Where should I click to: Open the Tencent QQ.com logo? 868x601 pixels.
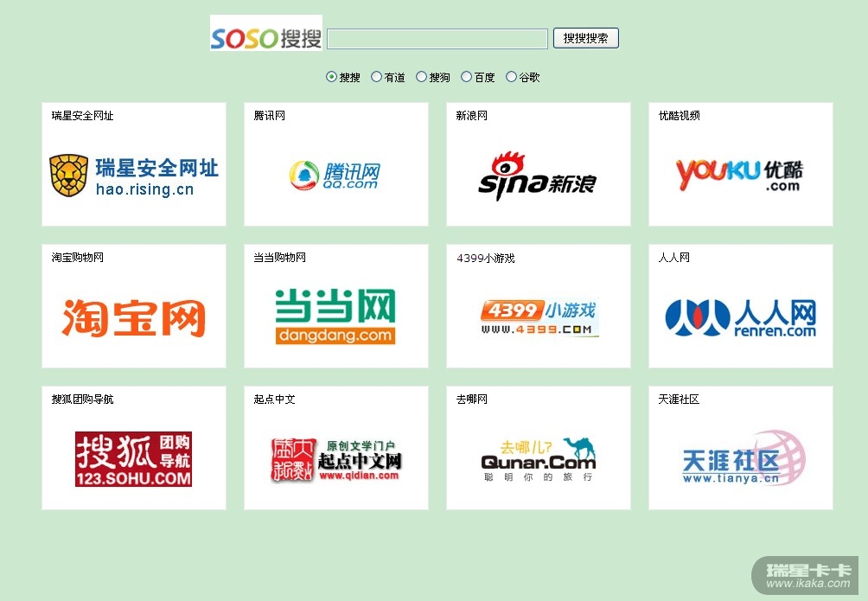[x=335, y=176]
